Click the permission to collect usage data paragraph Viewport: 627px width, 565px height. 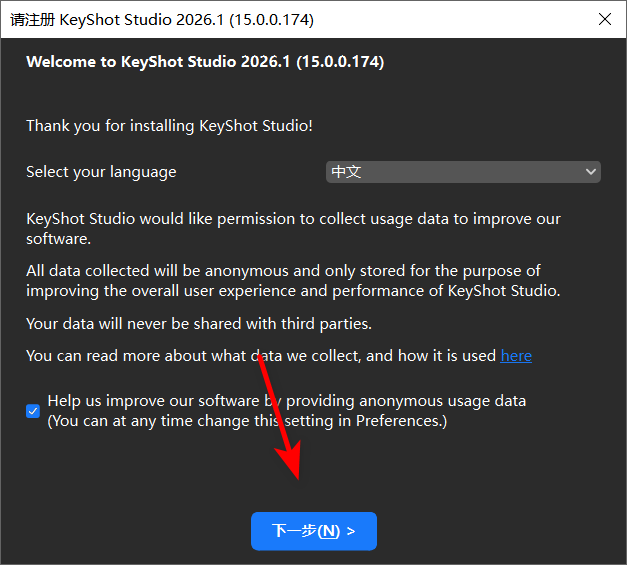tap(293, 229)
